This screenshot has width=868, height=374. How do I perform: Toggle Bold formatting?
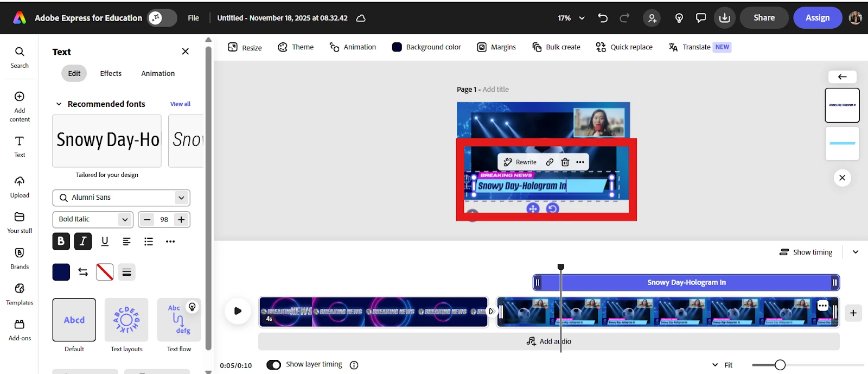point(61,242)
